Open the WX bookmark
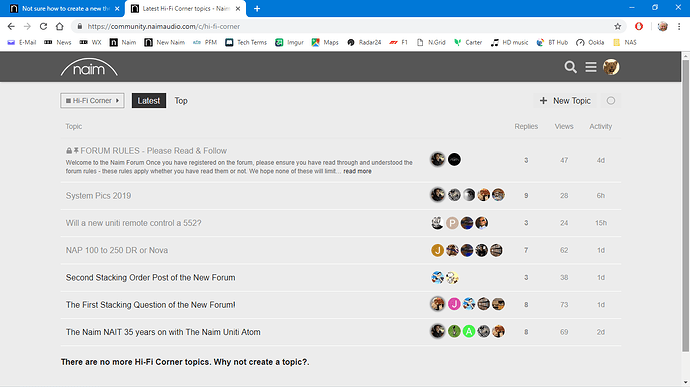Viewport: 690px width, 387px height. 90,42
